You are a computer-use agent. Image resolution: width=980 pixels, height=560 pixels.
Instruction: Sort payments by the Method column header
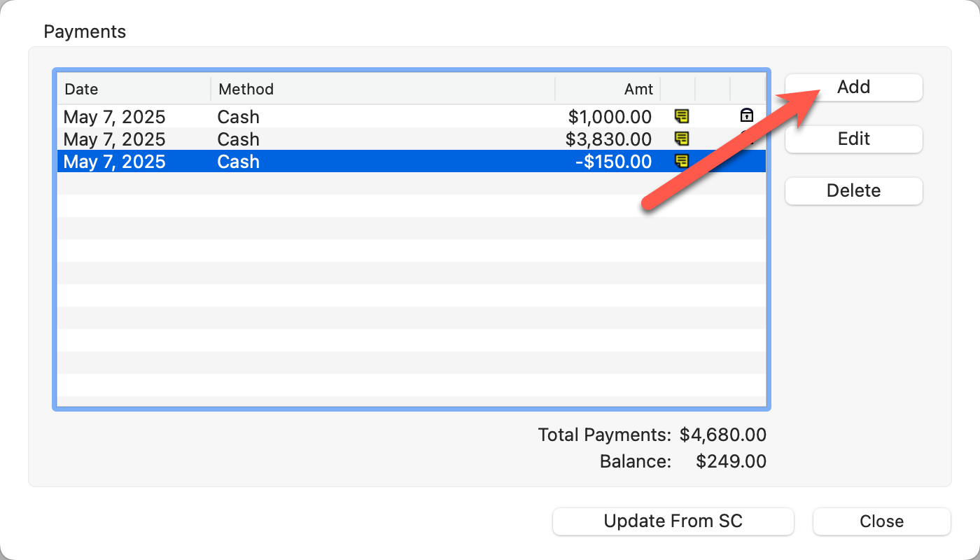381,90
